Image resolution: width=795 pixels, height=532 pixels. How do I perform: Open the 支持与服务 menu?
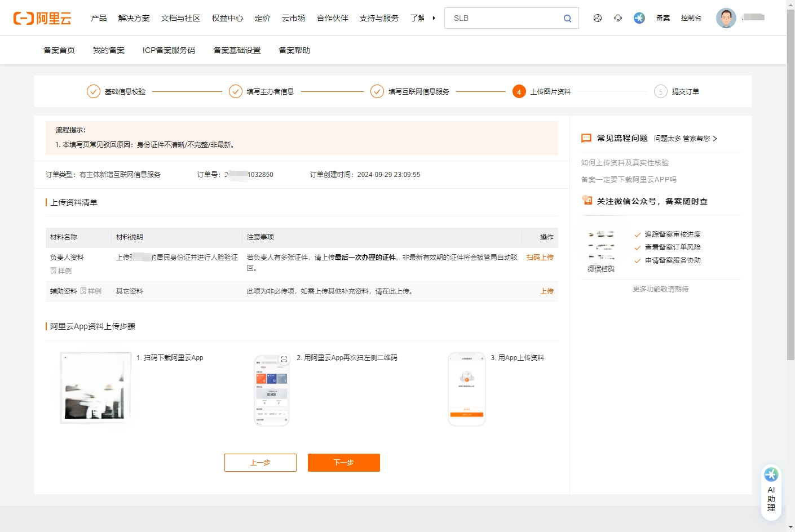[x=378, y=17]
